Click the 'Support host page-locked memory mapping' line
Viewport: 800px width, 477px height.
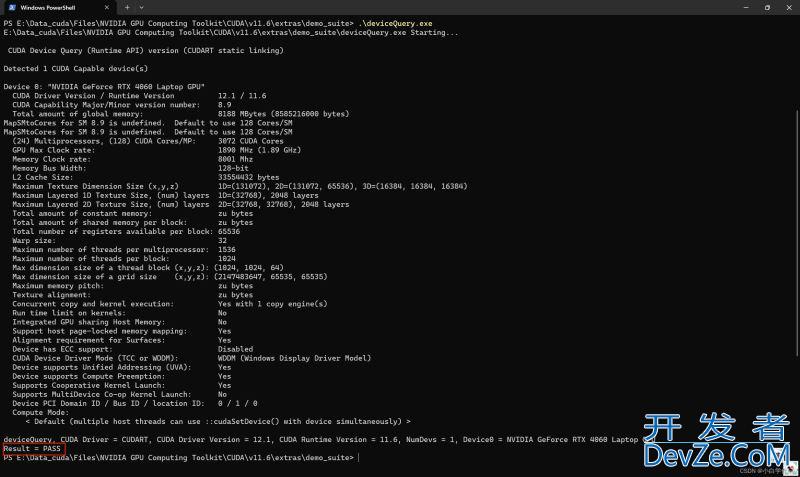pyautogui.click(x=122, y=331)
